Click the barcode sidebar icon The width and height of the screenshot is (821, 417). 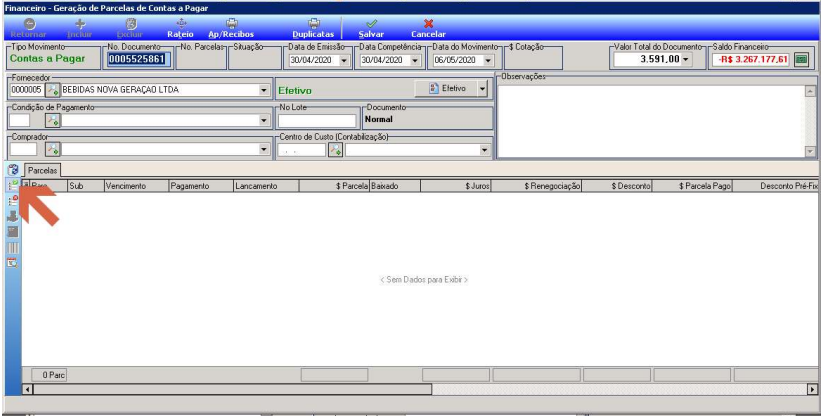click(x=13, y=247)
